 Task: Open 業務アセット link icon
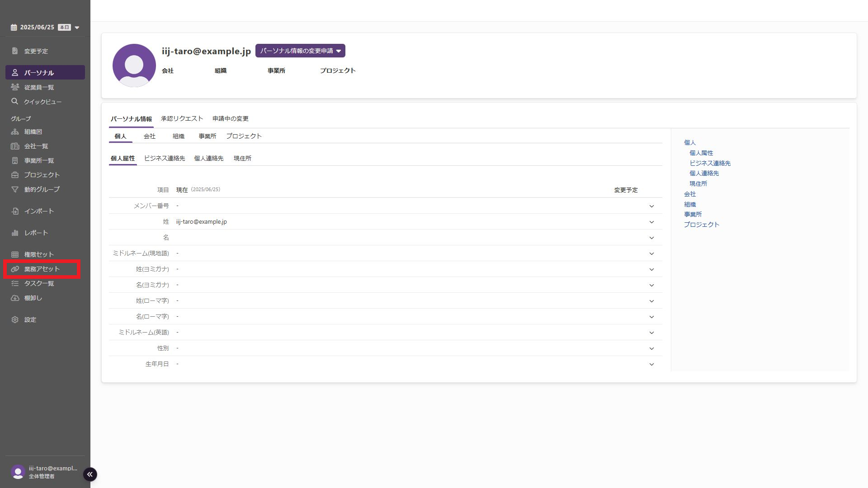click(15, 269)
